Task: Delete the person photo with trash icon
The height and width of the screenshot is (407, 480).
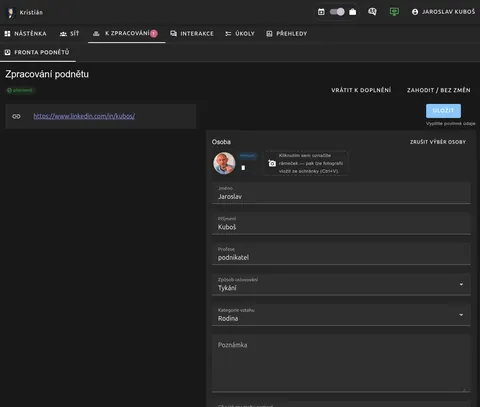Action: tap(243, 167)
